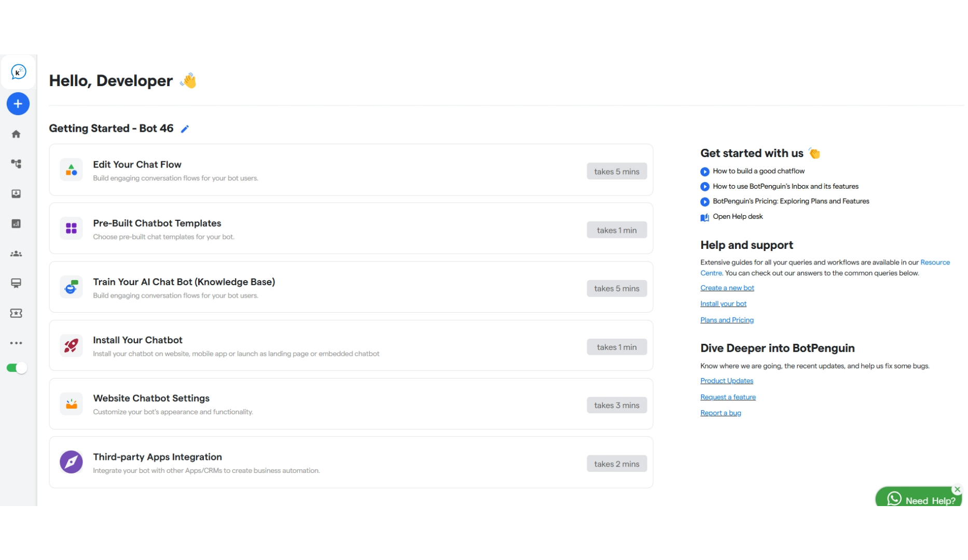
Task: Open Third-party Apps Integration title
Action: (x=158, y=457)
